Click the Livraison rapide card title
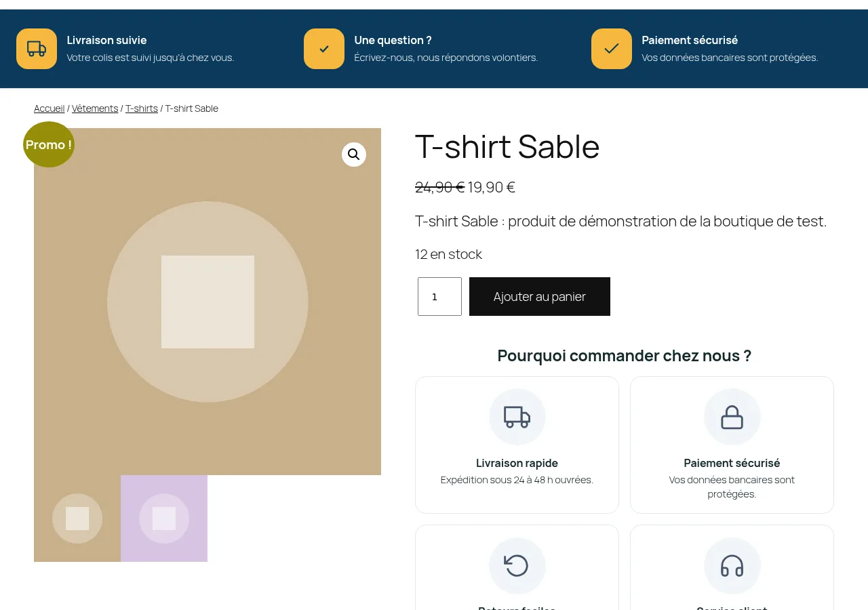Image resolution: width=868 pixels, height=610 pixels. point(517,463)
